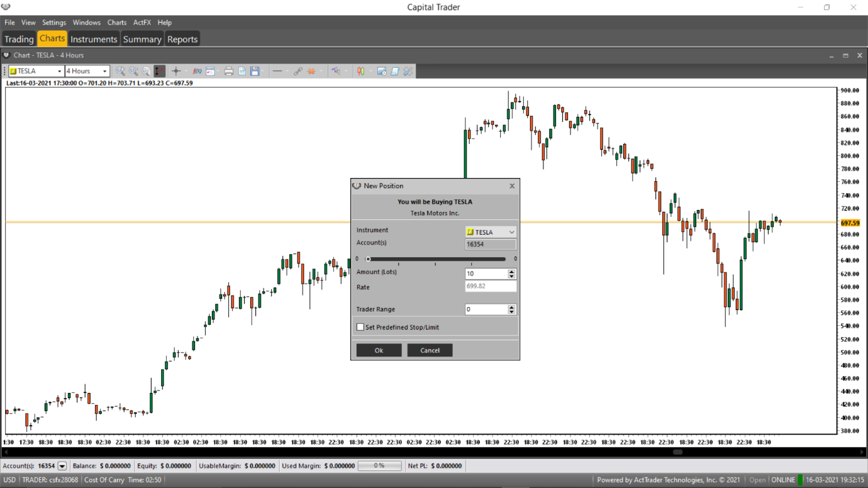Toggle the dark chart auto-scale icon
The image size is (868, 488).
[x=159, y=71]
